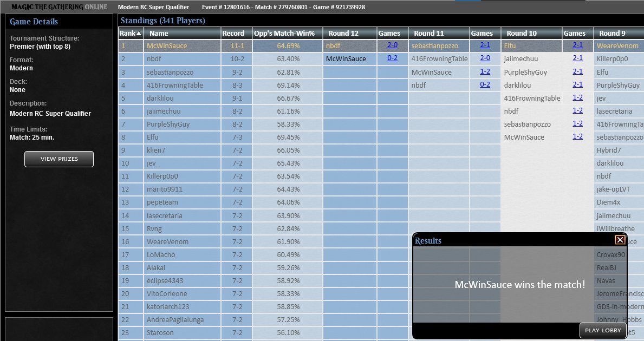This screenshot has height=341, width=644.
Task: Open Round 10 jaiimechuu 2-1 games link
Action: tap(577, 58)
